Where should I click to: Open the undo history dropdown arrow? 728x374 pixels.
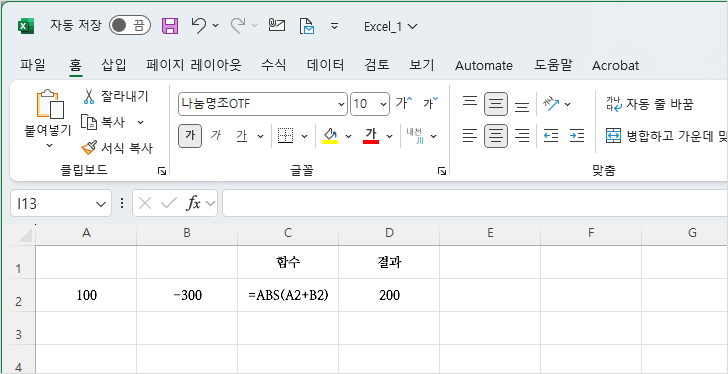click(x=215, y=26)
